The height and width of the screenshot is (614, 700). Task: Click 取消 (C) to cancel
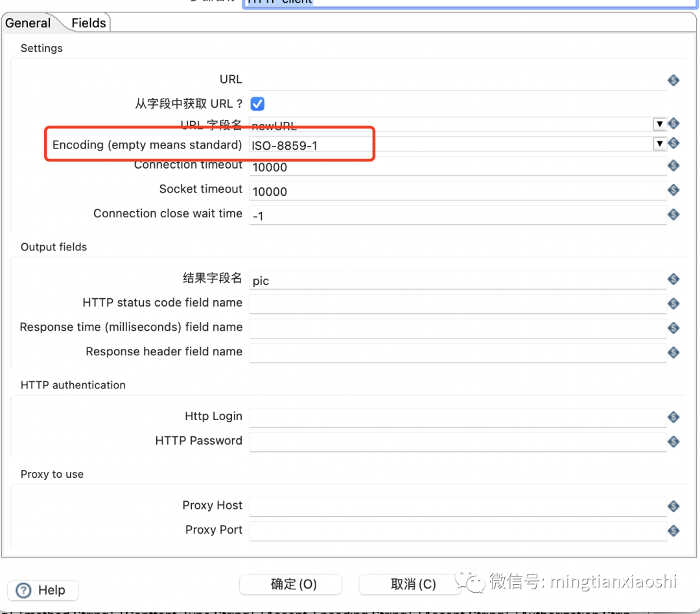click(410, 584)
